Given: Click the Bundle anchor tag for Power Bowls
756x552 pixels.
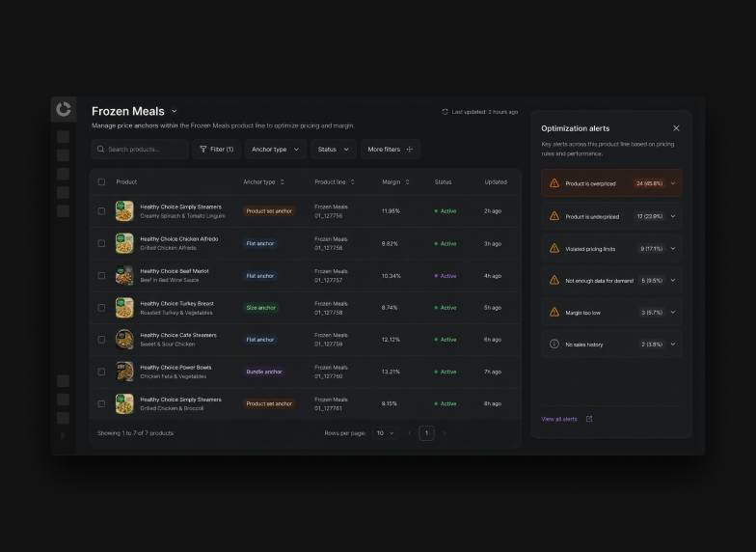Looking at the screenshot, I should tap(264, 372).
